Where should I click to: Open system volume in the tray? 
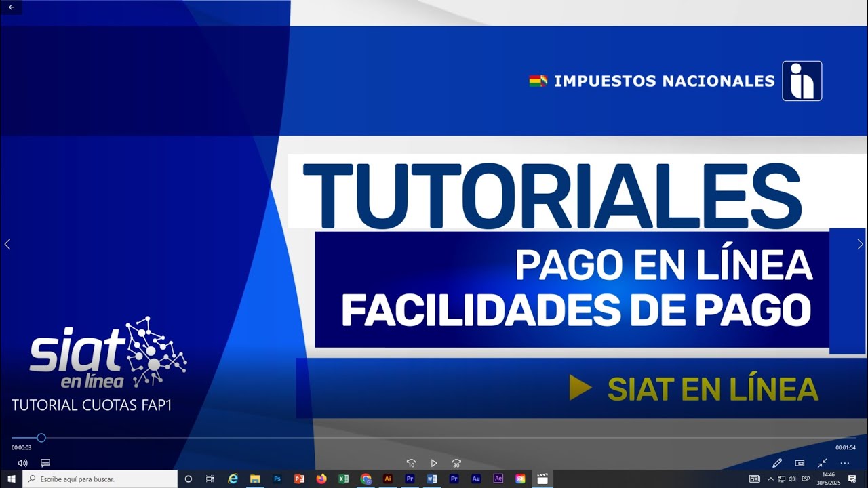792,479
